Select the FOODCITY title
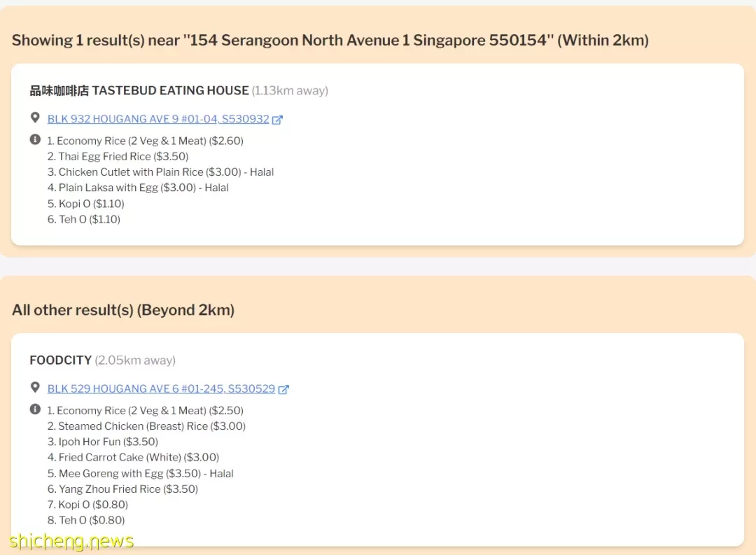 [x=61, y=360]
